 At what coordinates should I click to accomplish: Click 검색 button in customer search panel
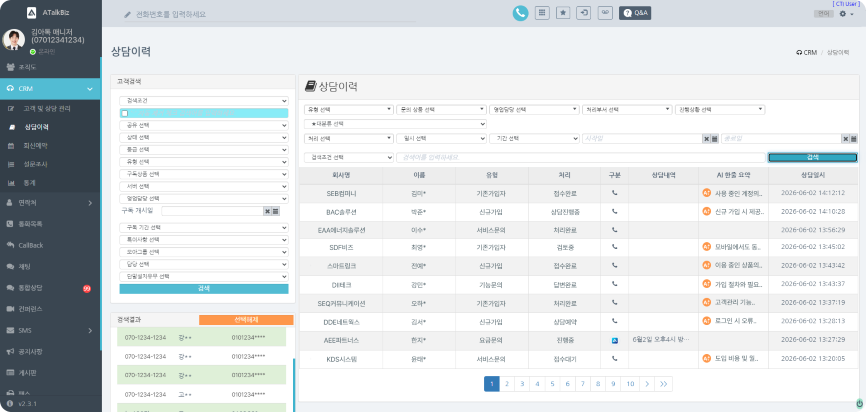pos(204,289)
